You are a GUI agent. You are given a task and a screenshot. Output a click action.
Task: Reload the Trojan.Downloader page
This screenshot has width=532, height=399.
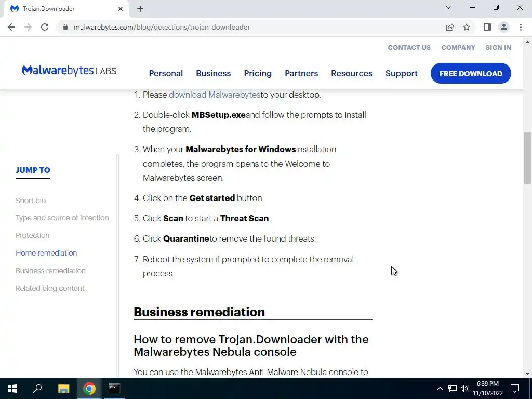pos(45,27)
